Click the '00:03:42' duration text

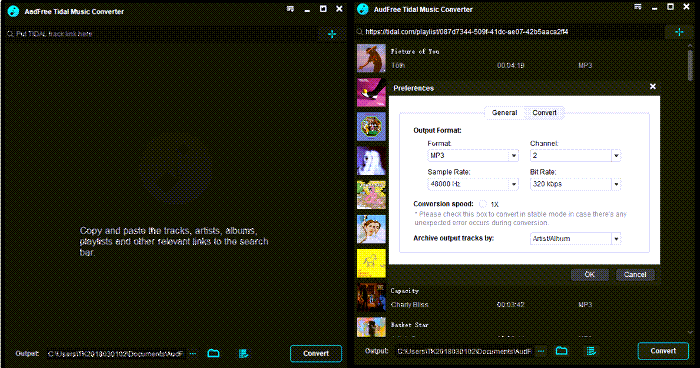(x=510, y=305)
